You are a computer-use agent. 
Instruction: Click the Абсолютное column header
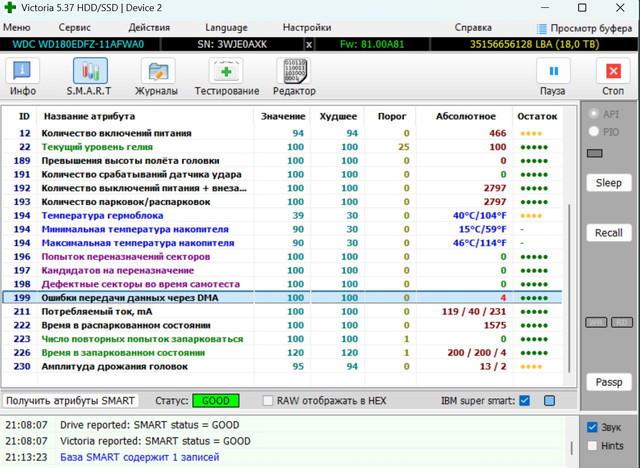point(465,116)
